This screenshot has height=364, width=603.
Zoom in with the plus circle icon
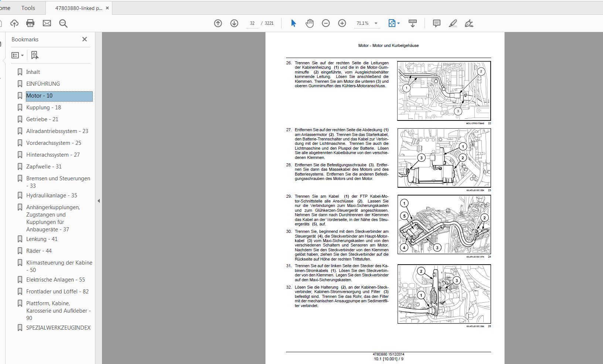(342, 23)
